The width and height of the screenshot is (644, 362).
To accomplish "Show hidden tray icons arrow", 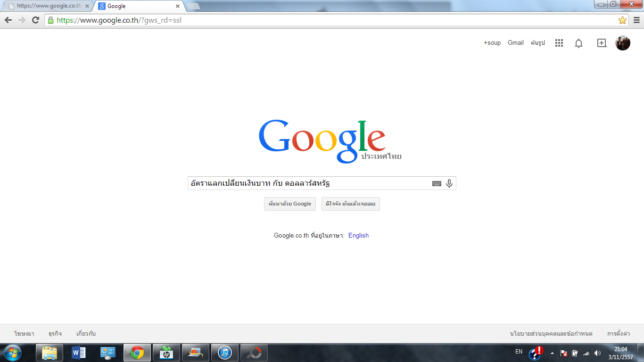I will pos(552,353).
